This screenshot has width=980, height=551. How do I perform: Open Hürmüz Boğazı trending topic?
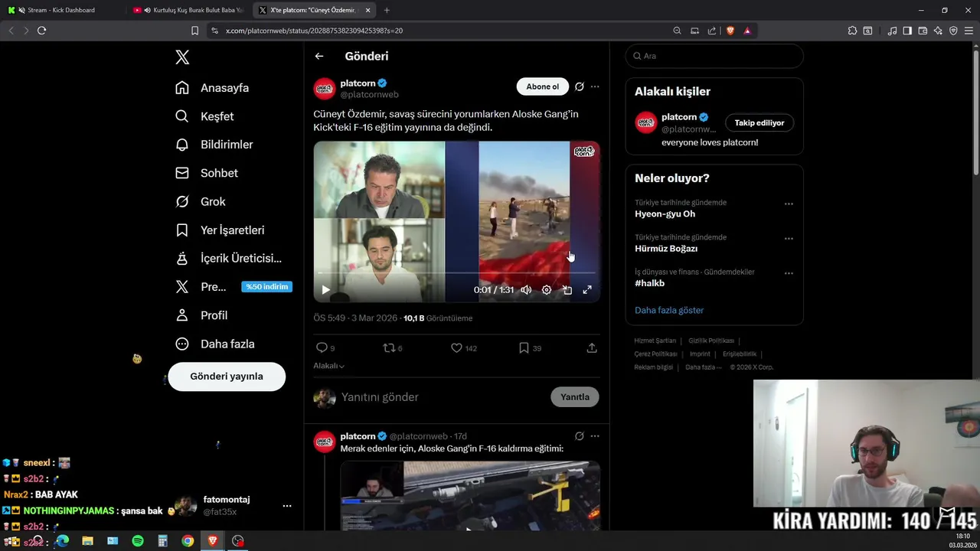[666, 249]
